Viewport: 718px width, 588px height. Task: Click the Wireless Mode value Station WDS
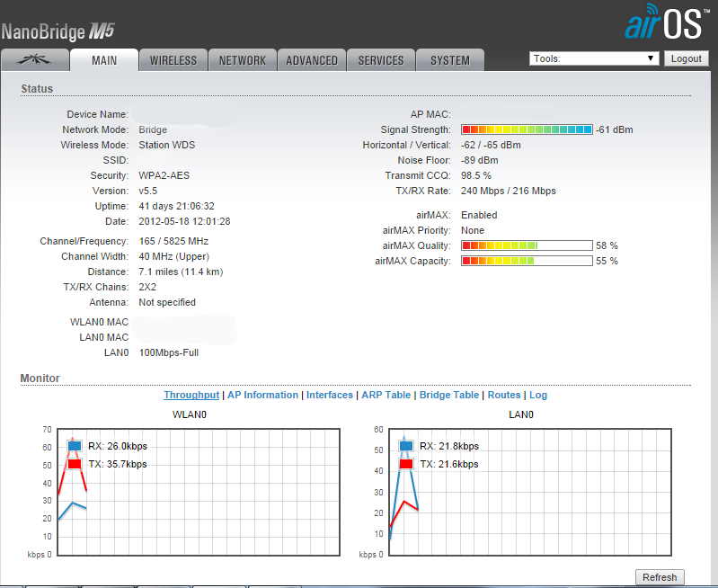(x=166, y=145)
